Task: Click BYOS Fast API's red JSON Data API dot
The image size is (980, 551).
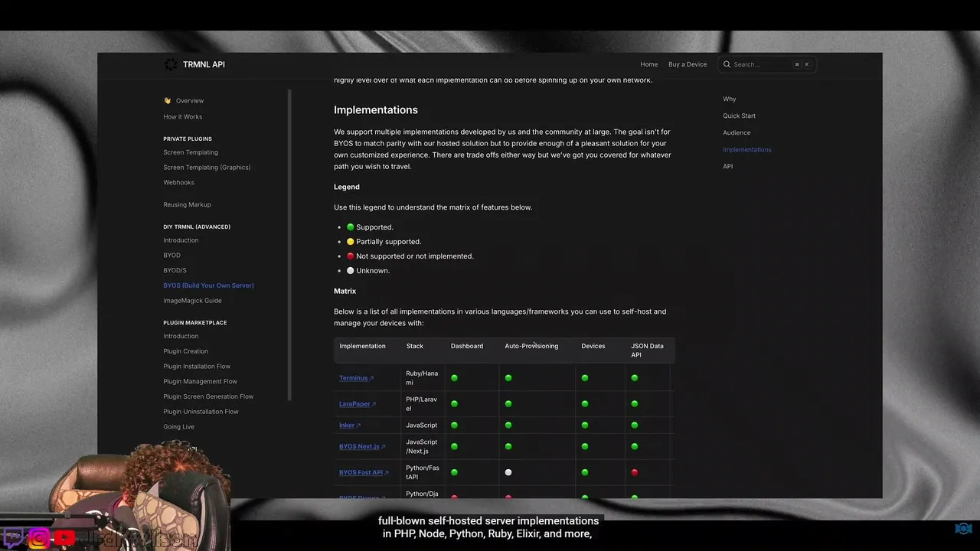Action: [635, 473]
